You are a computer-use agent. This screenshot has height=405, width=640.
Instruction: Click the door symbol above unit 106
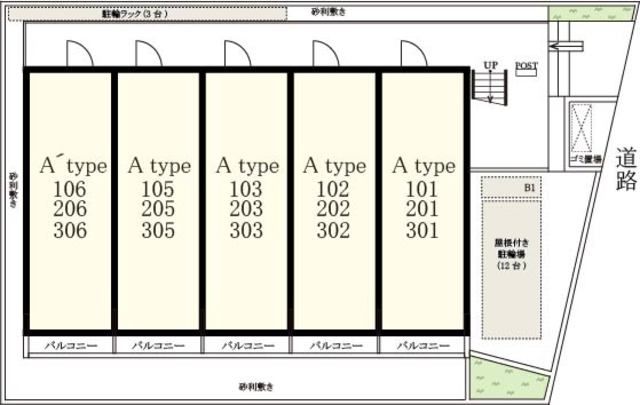point(79,54)
